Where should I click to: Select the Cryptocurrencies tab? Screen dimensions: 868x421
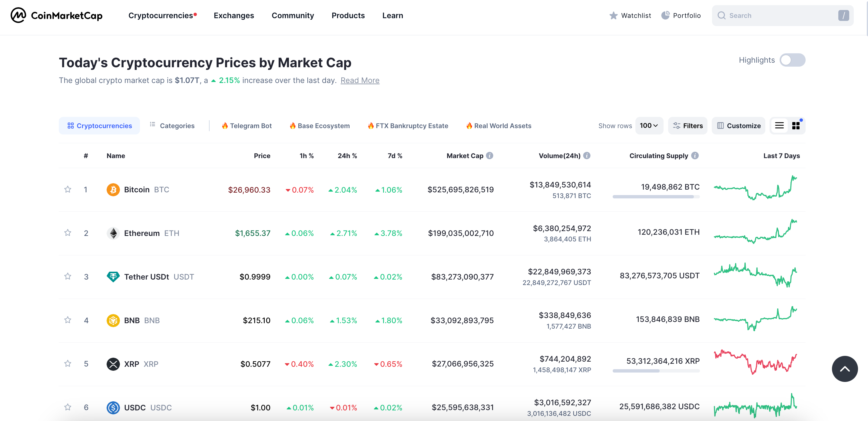coord(99,125)
